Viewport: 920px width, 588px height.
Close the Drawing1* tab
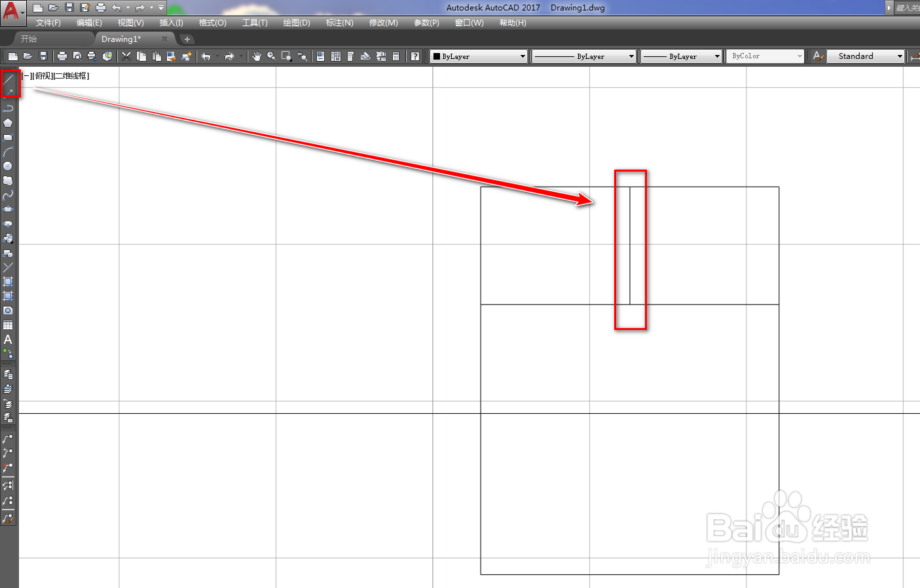[164, 39]
